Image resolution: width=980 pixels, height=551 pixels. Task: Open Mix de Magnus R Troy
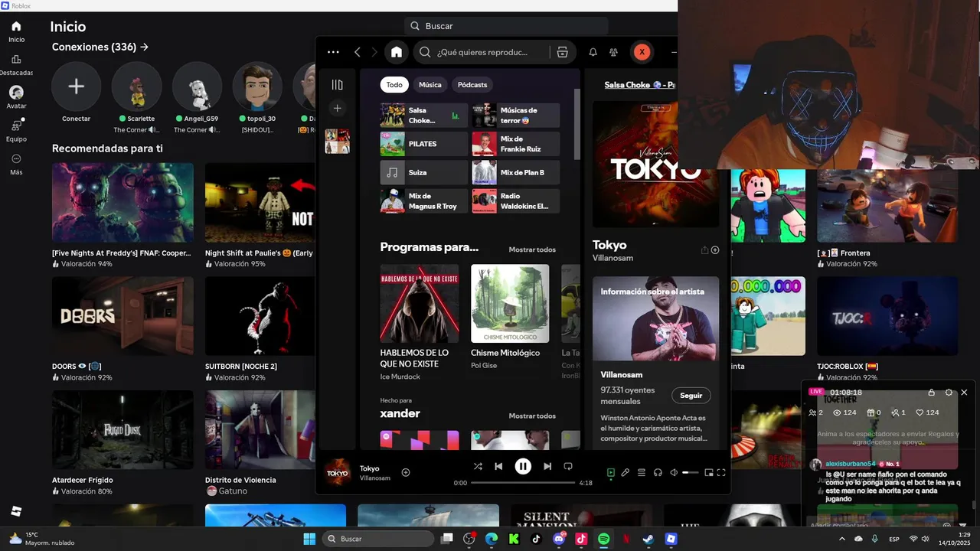tap(423, 201)
